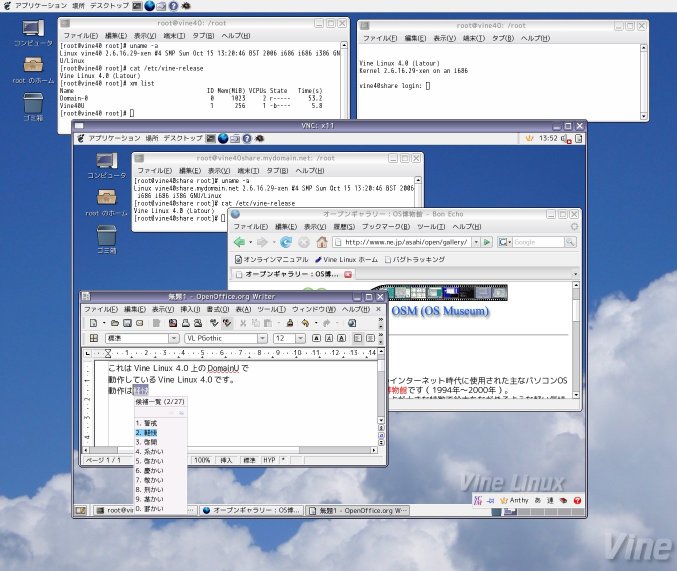The height and width of the screenshot is (571, 677).
Task: Click Bon Echo page vertical scrollbar
Action: (x=576, y=340)
